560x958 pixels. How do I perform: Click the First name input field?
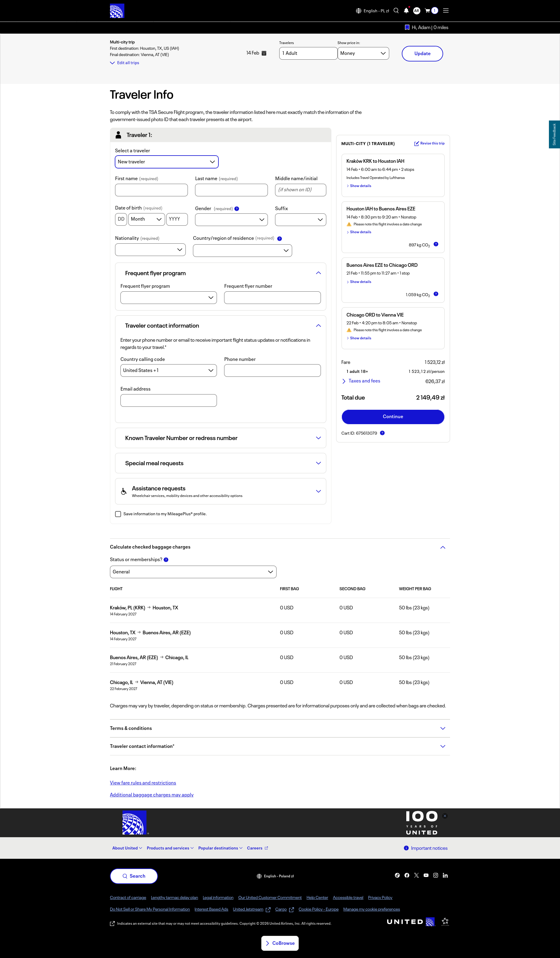pos(152,190)
